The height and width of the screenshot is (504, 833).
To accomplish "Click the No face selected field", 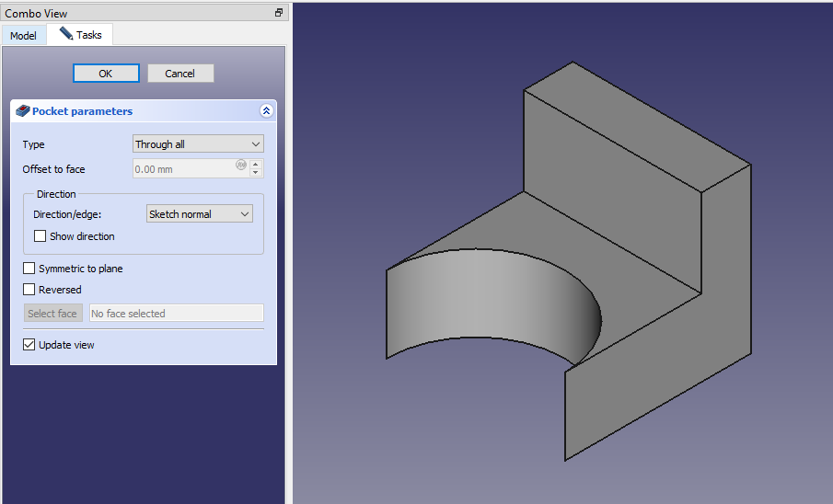I will point(176,314).
